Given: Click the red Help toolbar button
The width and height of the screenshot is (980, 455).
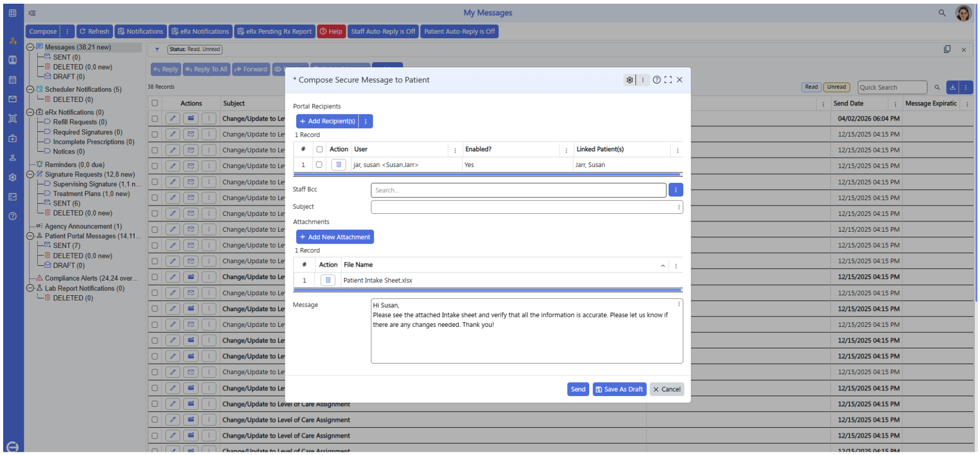Looking at the screenshot, I should (x=331, y=32).
